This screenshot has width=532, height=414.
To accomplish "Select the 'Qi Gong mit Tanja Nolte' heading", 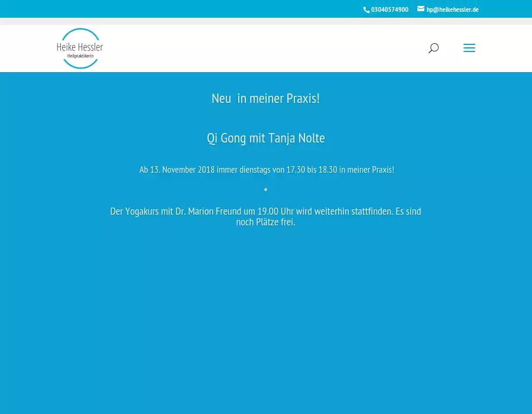I will click(x=265, y=138).
